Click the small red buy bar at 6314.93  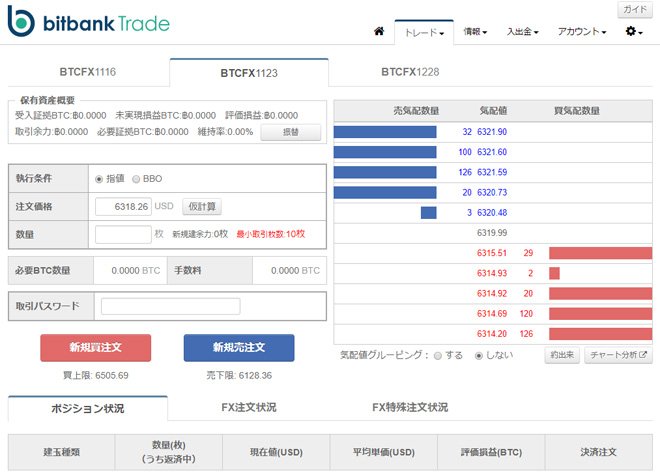(x=554, y=273)
